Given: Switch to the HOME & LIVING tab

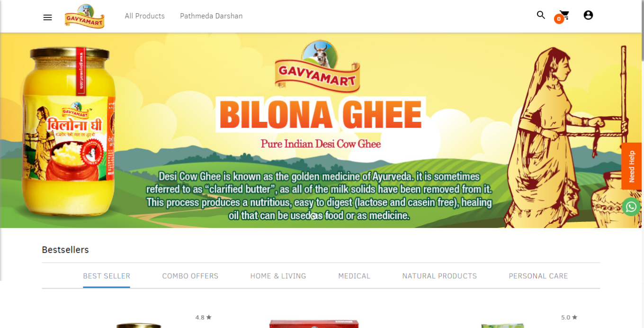Looking at the screenshot, I should (278, 276).
